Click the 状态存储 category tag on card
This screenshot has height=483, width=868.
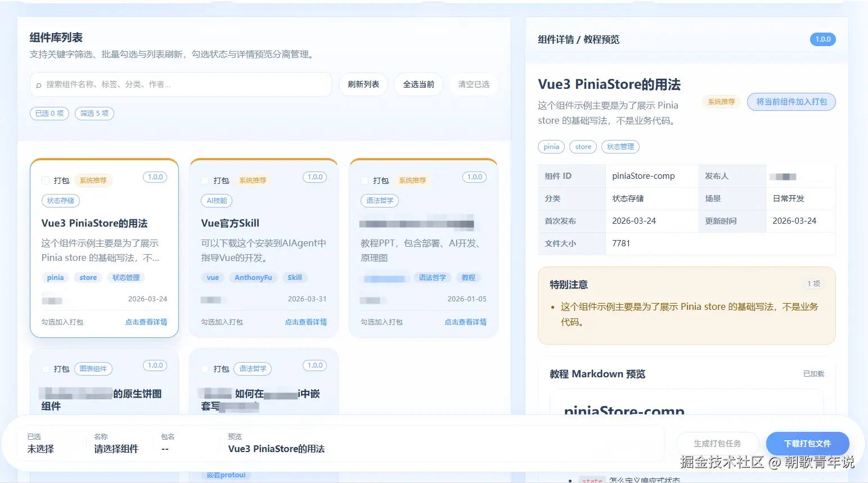pos(61,201)
